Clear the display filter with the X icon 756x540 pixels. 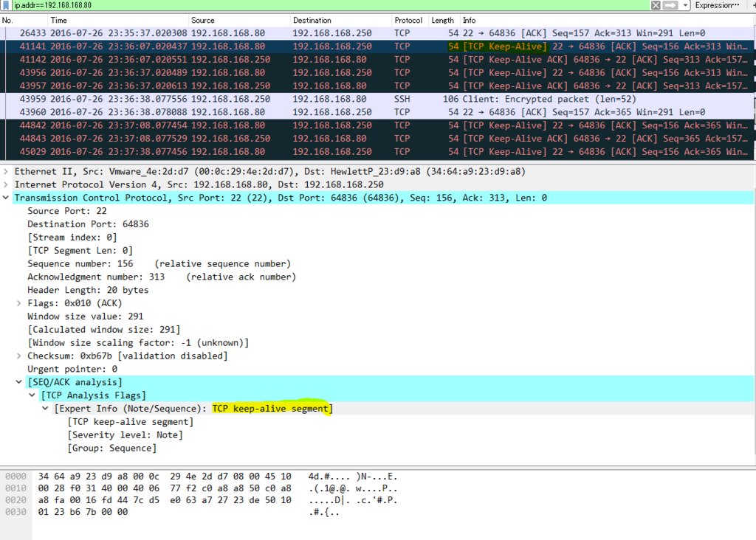tap(656, 4)
